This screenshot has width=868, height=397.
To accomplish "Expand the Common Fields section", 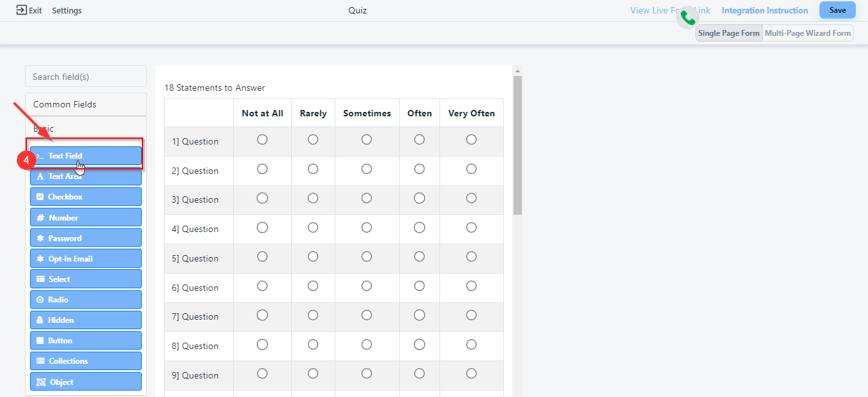I will pos(86,104).
